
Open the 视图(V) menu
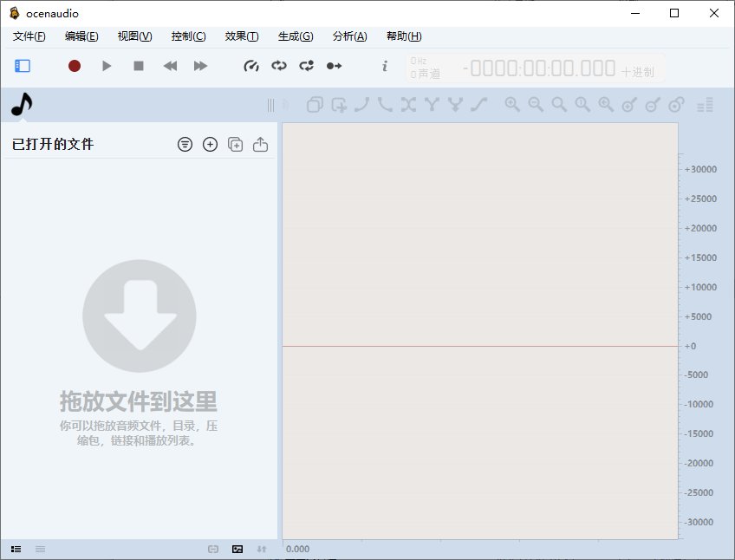pos(134,36)
